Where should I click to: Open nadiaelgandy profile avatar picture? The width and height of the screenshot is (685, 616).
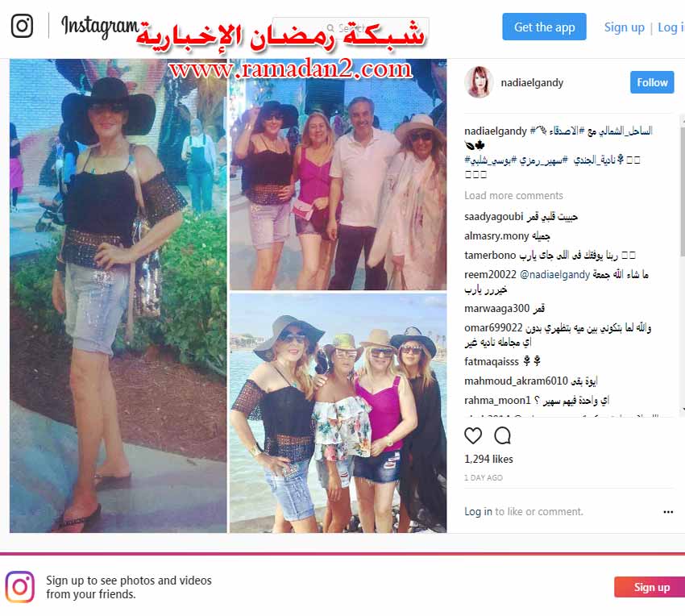479,82
